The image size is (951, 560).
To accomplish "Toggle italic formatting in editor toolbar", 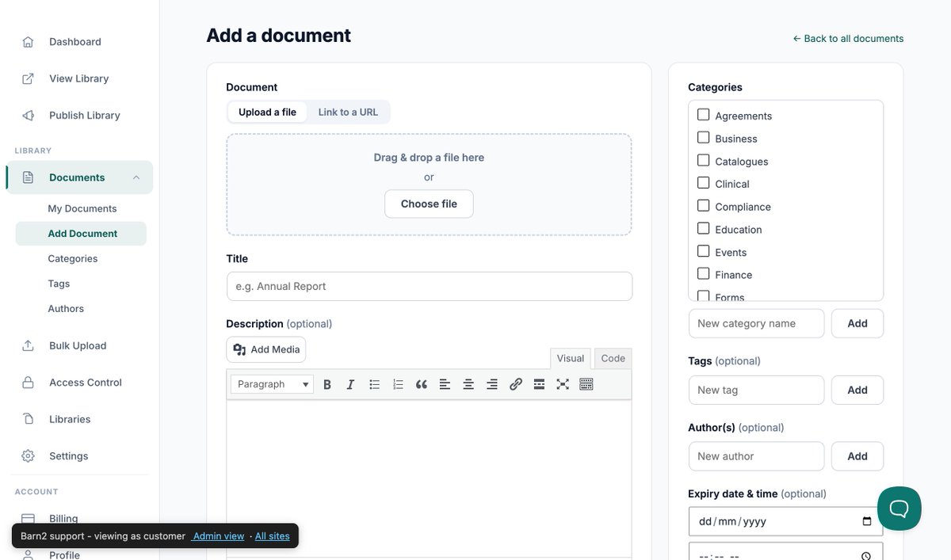I will 349,384.
